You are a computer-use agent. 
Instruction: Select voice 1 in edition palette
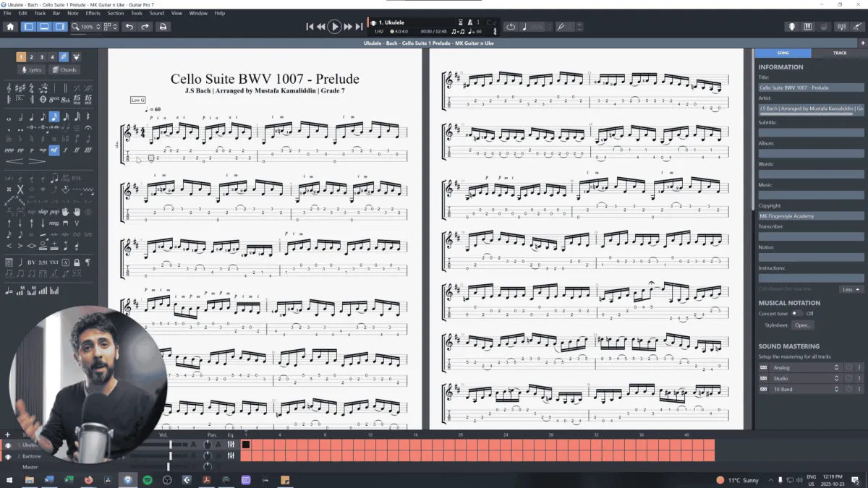(21, 57)
